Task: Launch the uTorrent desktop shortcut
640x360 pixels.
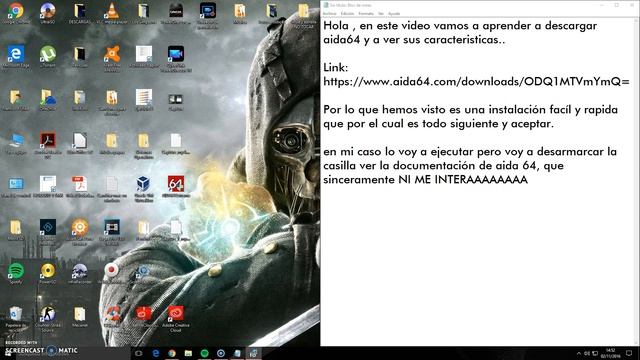Action: point(48,56)
